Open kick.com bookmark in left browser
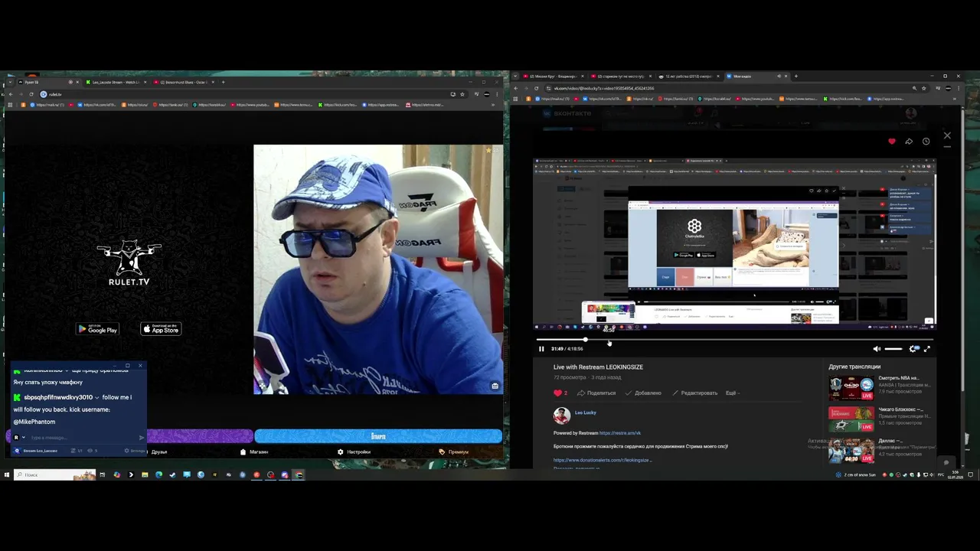The height and width of the screenshot is (551, 980). [338, 105]
